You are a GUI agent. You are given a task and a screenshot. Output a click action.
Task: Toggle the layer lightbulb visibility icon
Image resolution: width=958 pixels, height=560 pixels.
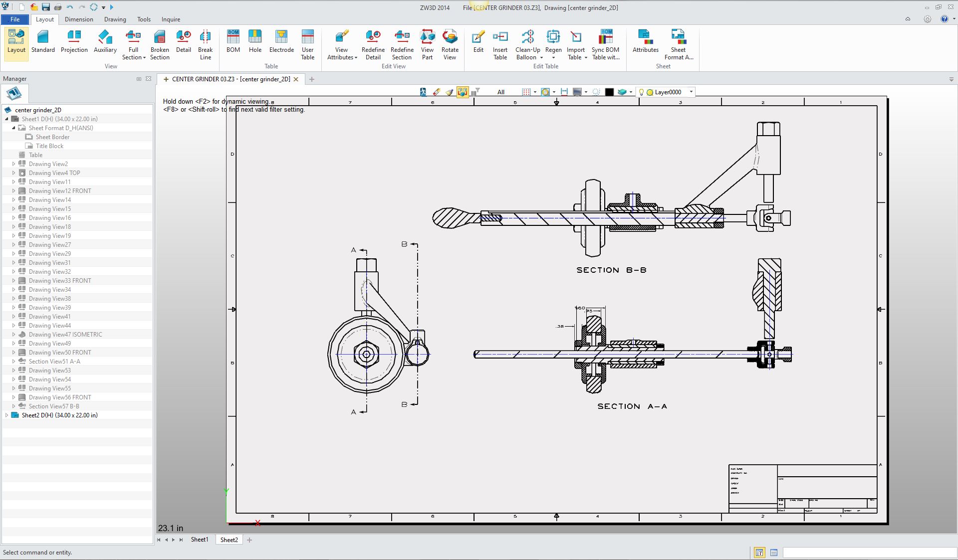click(x=641, y=92)
